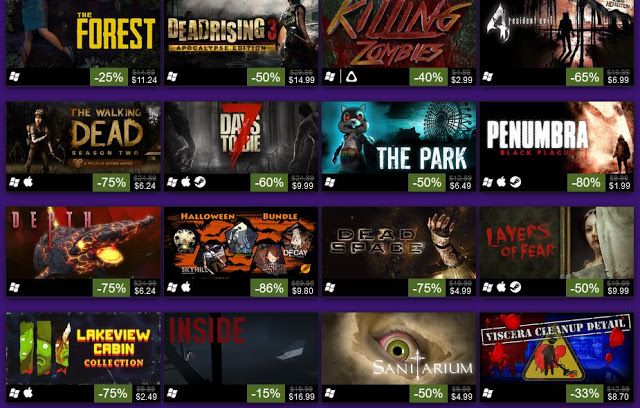Open the Dead Rising 3 Apocalypse Edition thumbnail
The image size is (640, 408).
[x=241, y=34]
